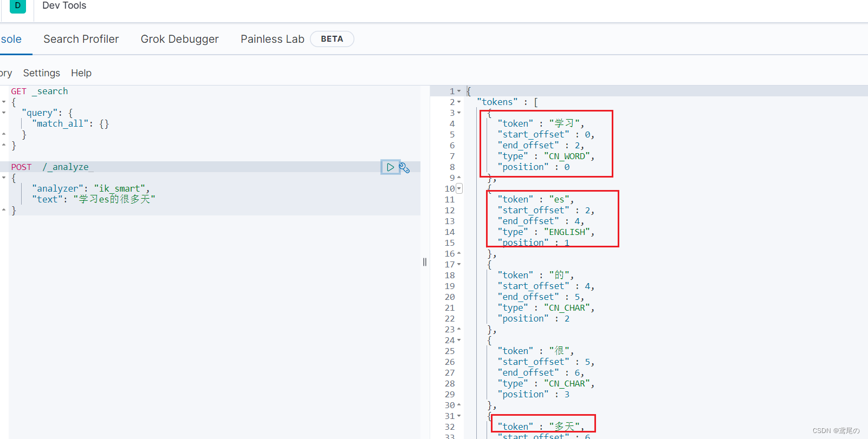Screen dimensions: 868x439
Task: Click the GET _search request line
Action: [x=40, y=91]
